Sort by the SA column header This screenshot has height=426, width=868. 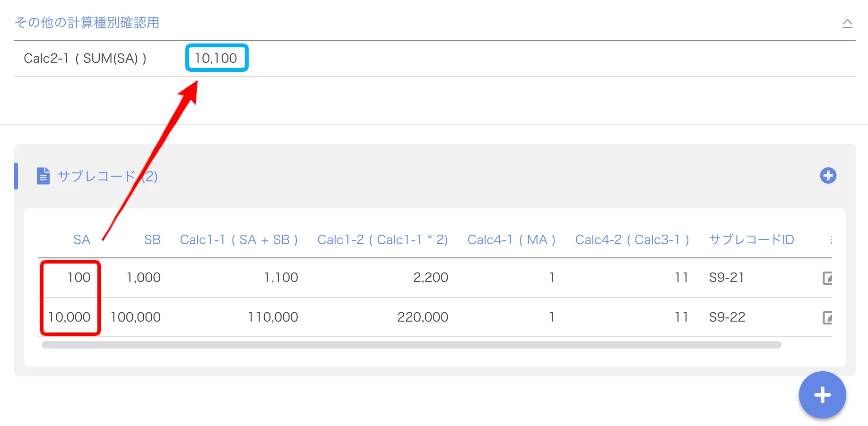coord(81,240)
